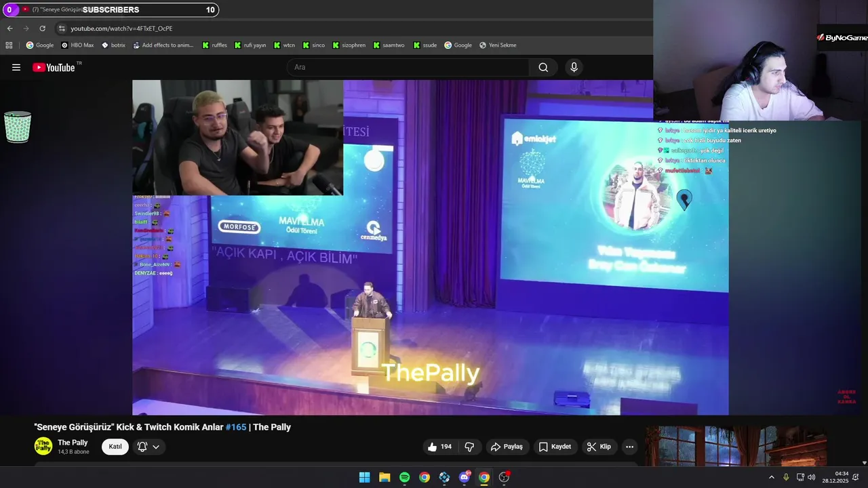Screen dimensions: 868x488
Task: Open the OBS icon in the taskbar
Action: [x=504, y=477]
